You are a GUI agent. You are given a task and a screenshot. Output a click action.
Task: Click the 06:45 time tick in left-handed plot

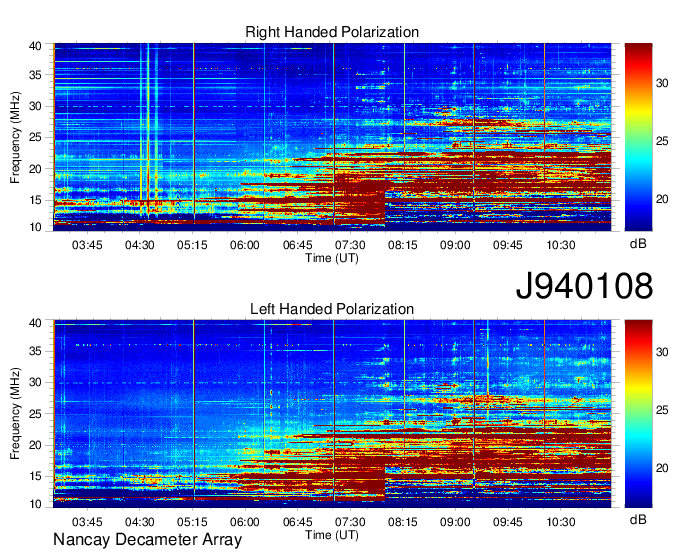[298, 522]
